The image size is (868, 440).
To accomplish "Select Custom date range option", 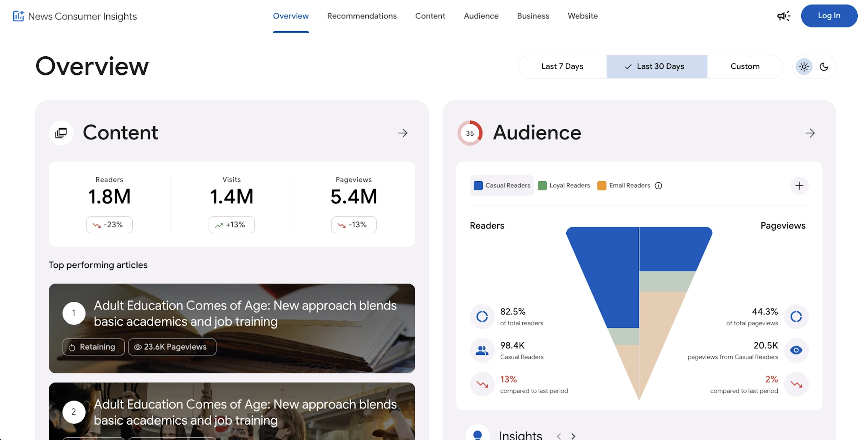I will [x=745, y=66].
